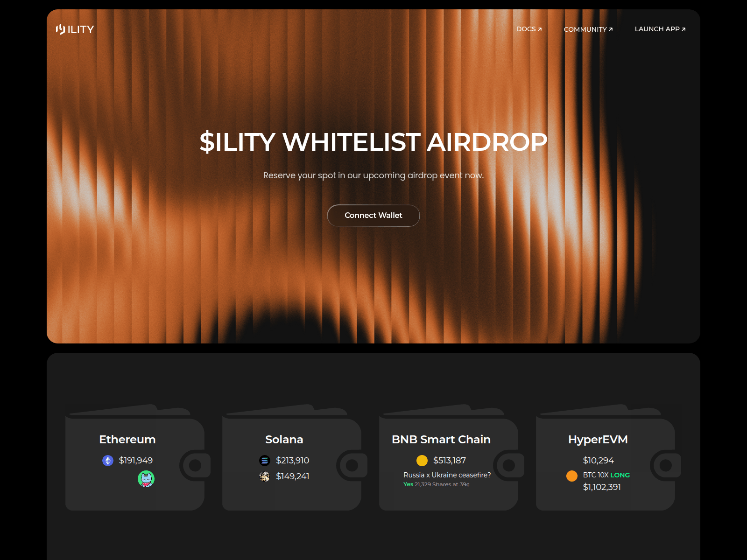This screenshot has height=560, width=747.
Task: Click the $ILITY WHITELIST AIRDROP headline
Action: click(373, 142)
